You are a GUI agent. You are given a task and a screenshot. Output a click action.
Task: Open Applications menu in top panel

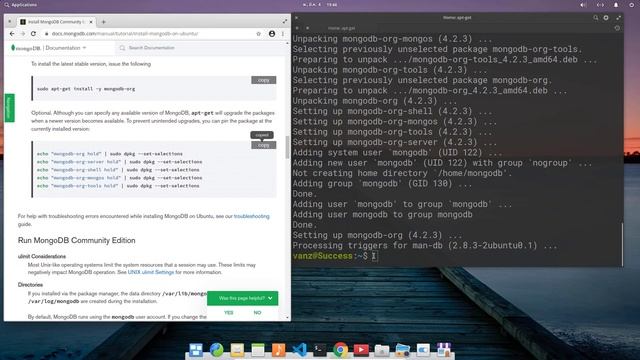pyautogui.click(x=20, y=5)
